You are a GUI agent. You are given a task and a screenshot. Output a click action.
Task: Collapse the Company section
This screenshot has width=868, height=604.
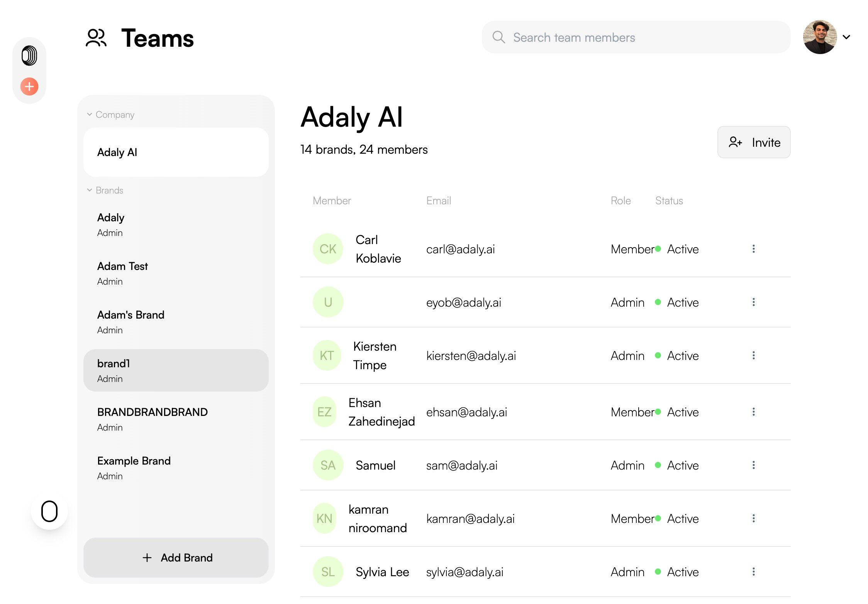(x=90, y=115)
